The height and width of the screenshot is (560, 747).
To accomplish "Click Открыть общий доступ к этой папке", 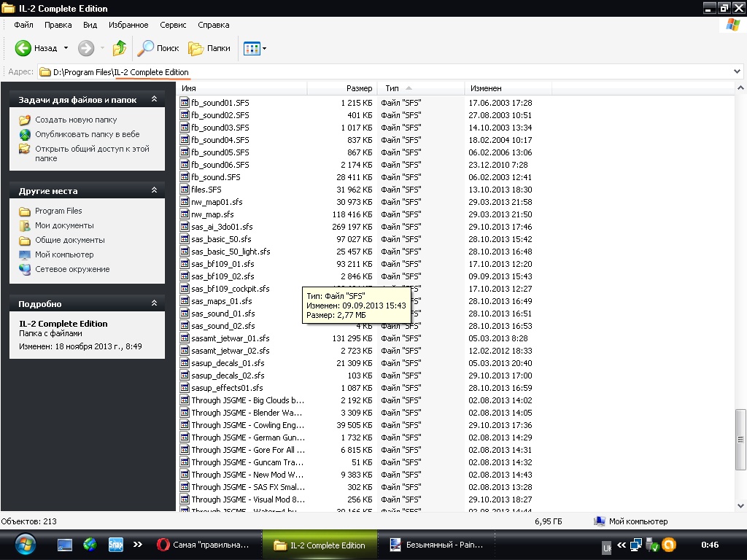I will coord(92,153).
